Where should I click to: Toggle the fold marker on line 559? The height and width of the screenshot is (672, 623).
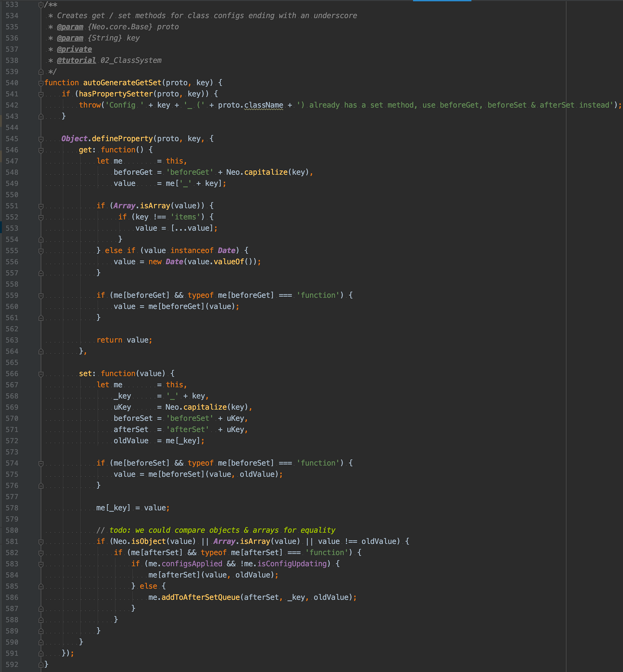40,295
